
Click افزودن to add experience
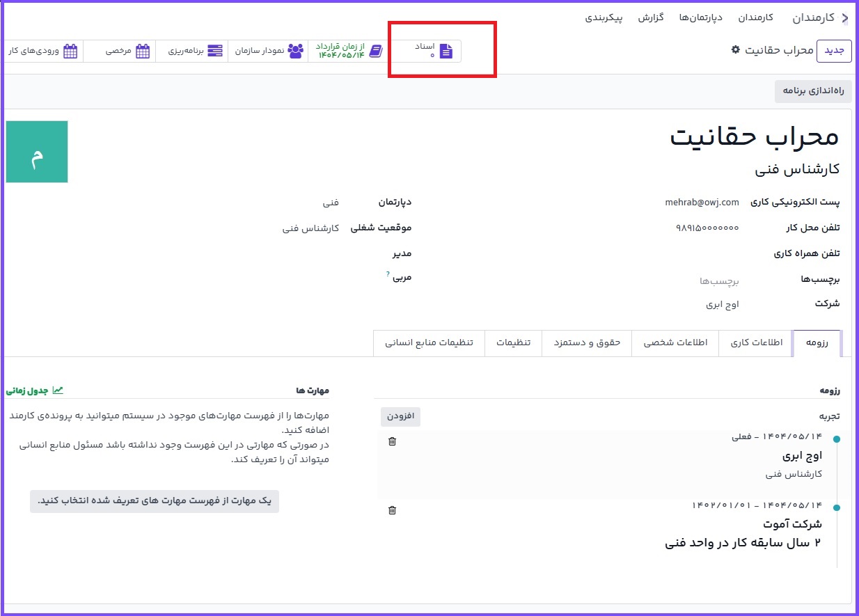click(x=400, y=416)
